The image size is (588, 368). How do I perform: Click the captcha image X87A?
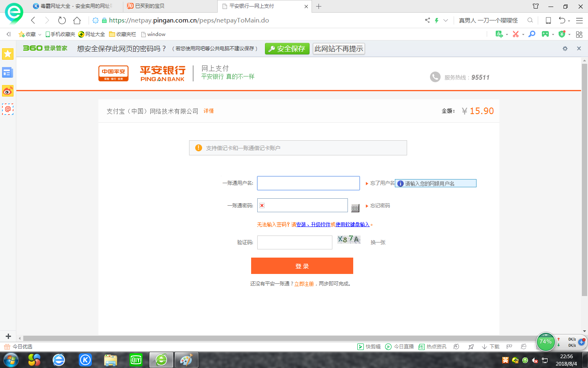click(x=349, y=240)
